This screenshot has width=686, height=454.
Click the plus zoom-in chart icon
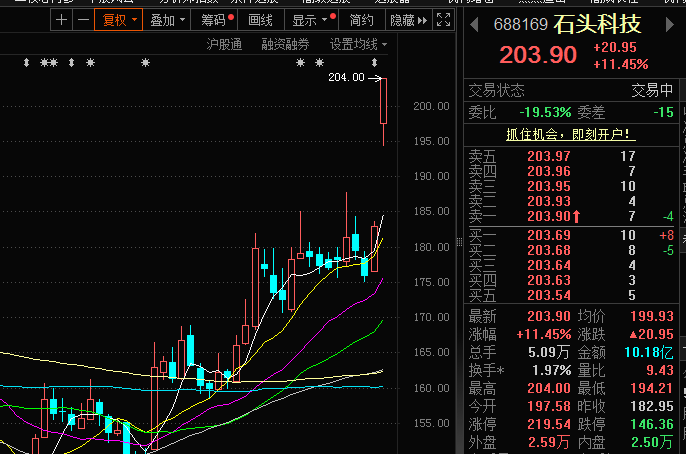click(x=62, y=20)
